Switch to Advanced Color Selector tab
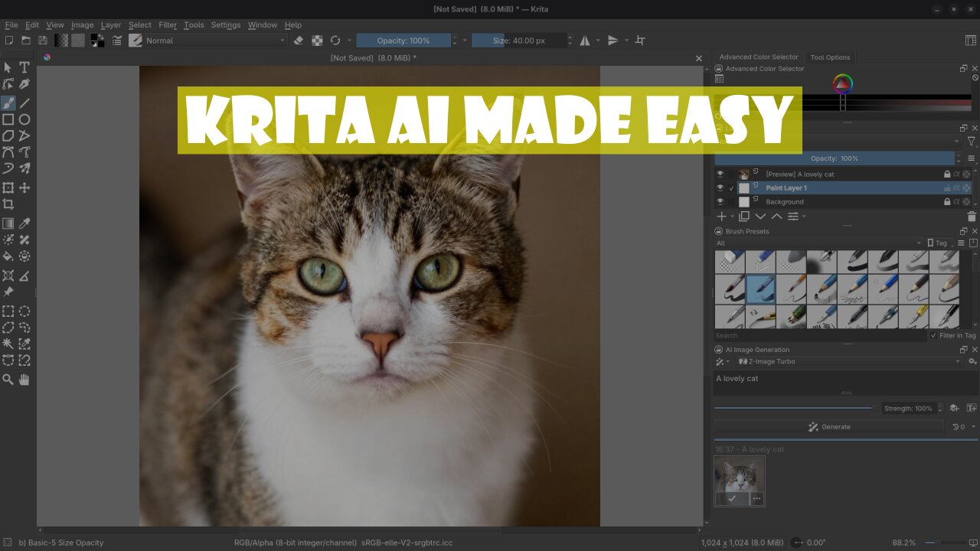The height and width of the screenshot is (551, 980). 759,57
